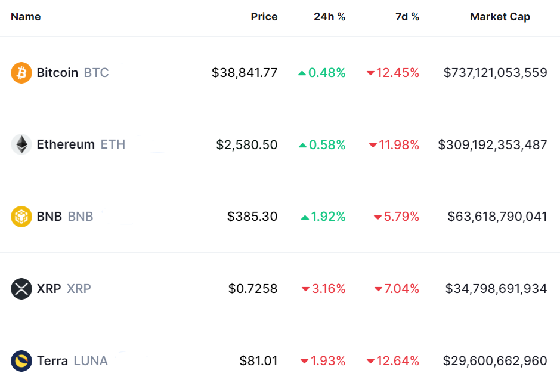Screen dimensions: 560x392
Task: Sort by the 7d % column header
Action: pyautogui.click(x=407, y=17)
